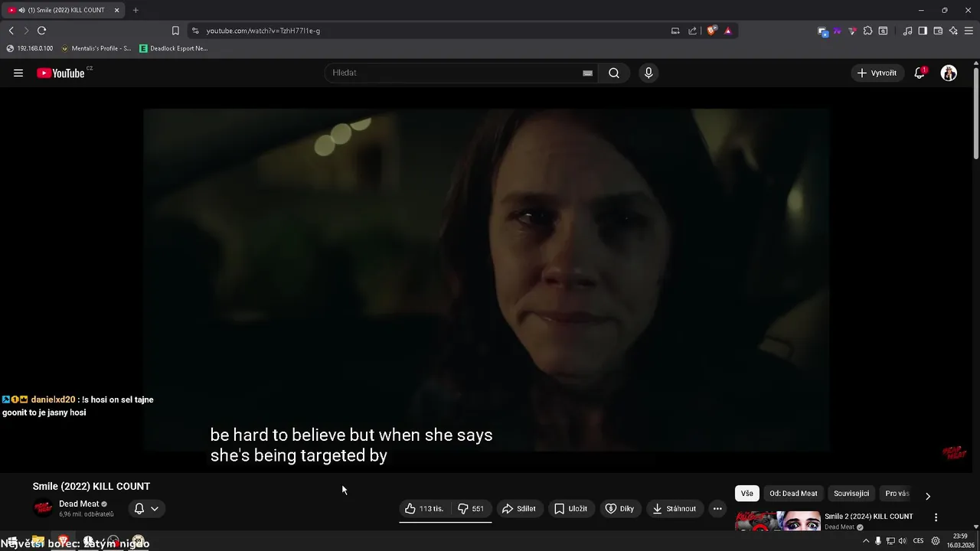Toggle the browser sidebar panel
Image resolution: width=980 pixels, height=551 pixels.
pyautogui.click(x=923, y=31)
